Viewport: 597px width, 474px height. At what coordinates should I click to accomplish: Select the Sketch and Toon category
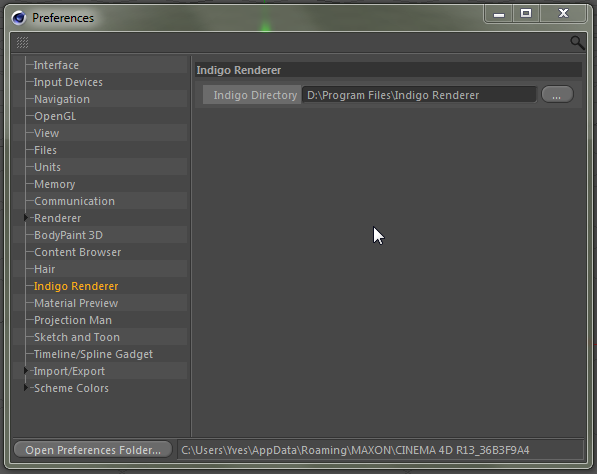(x=77, y=337)
